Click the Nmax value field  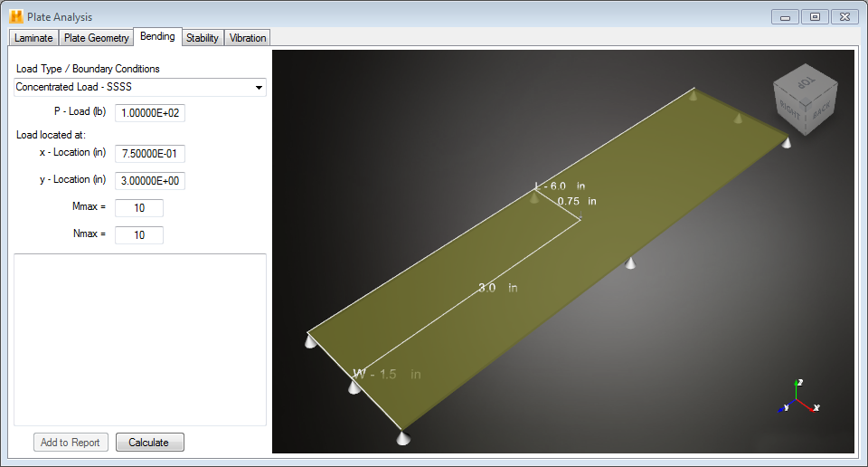coord(139,235)
